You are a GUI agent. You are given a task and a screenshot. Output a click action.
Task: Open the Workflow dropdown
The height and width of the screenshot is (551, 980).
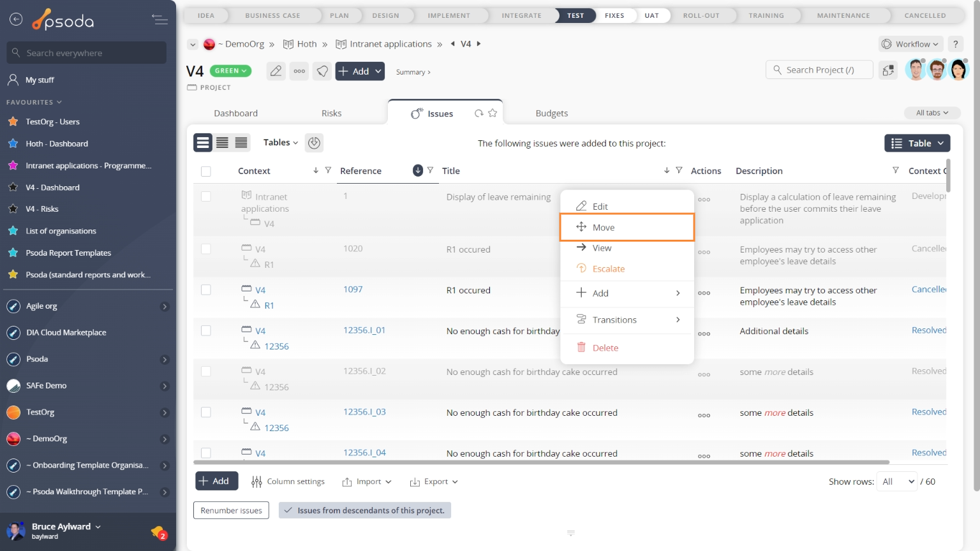[x=910, y=44]
